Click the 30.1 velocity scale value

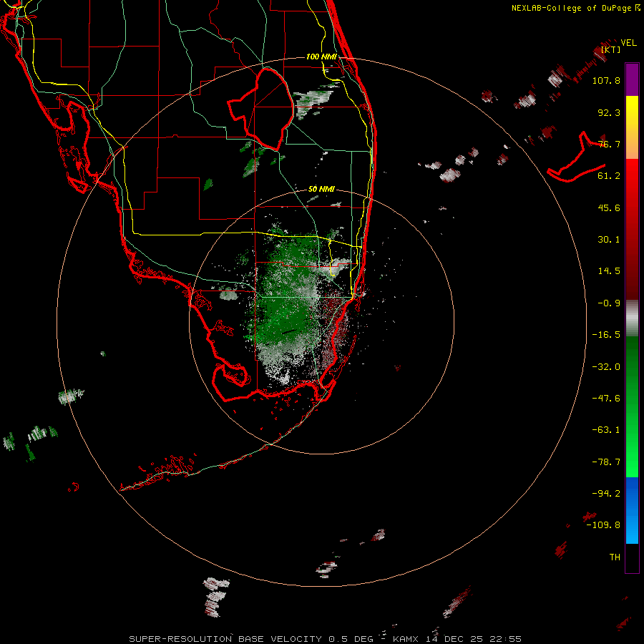coord(609,240)
